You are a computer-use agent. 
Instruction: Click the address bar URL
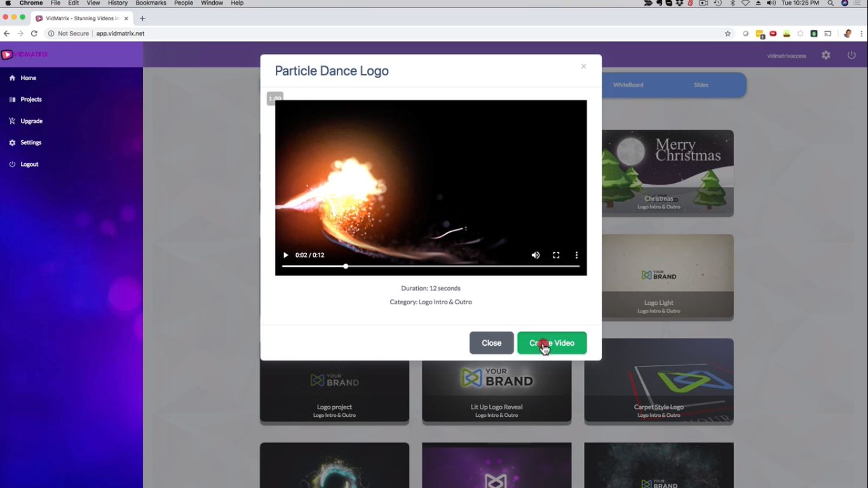(x=120, y=34)
